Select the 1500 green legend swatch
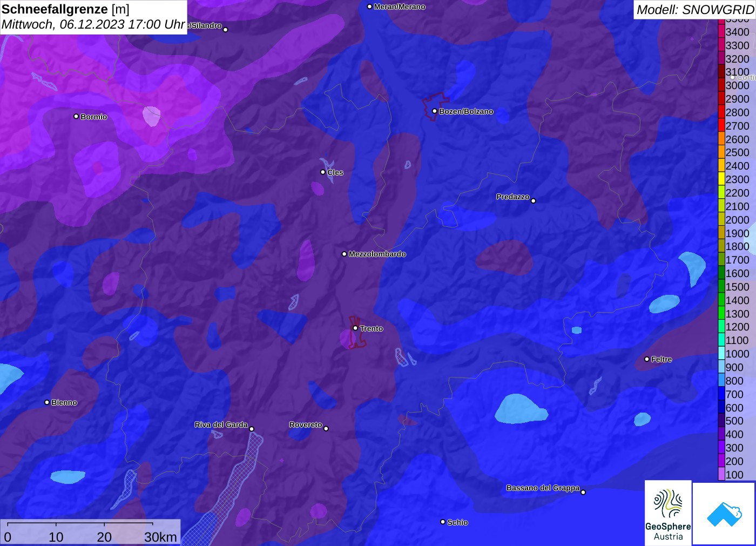 pyautogui.click(x=721, y=287)
